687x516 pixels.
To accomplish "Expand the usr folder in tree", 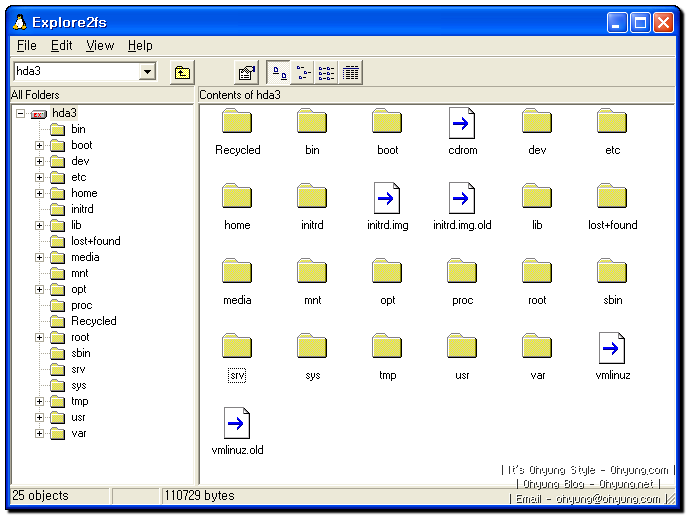I will [39, 418].
